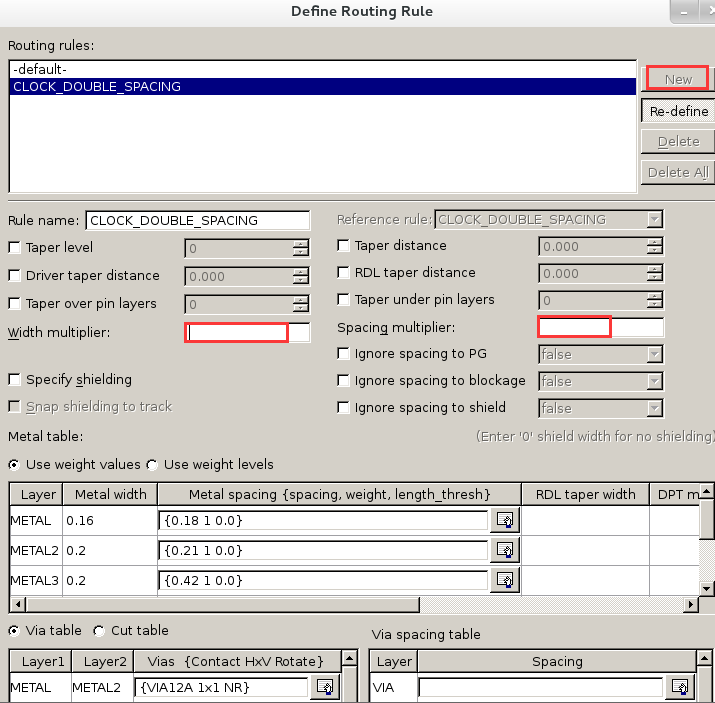Click the New routing rule button
Viewport: 715px width, 703px height.
(x=678, y=79)
